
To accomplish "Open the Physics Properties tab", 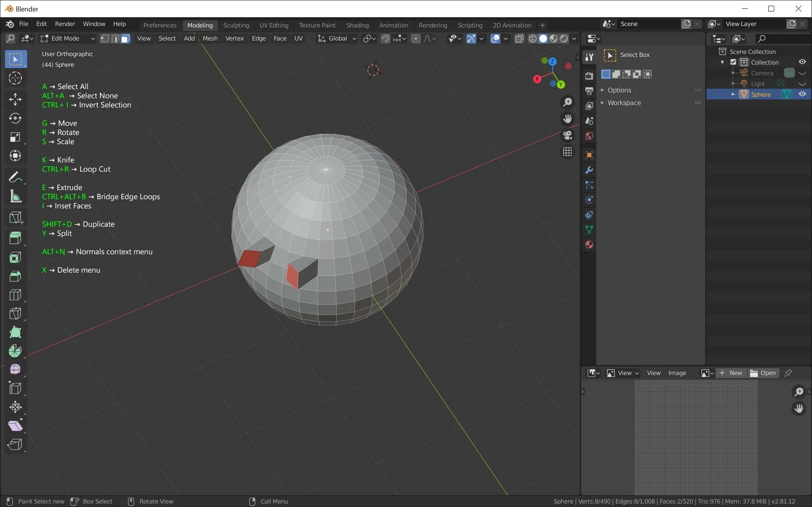I will click(x=589, y=199).
